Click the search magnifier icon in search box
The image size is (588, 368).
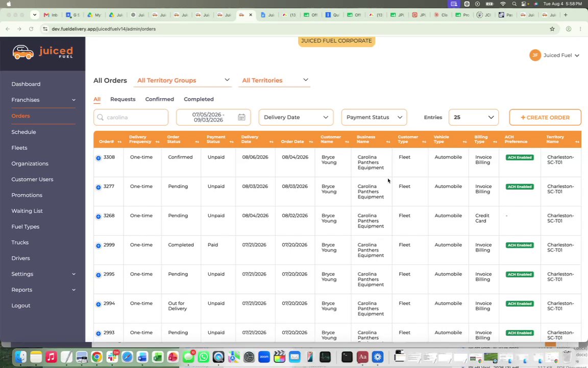(100, 118)
